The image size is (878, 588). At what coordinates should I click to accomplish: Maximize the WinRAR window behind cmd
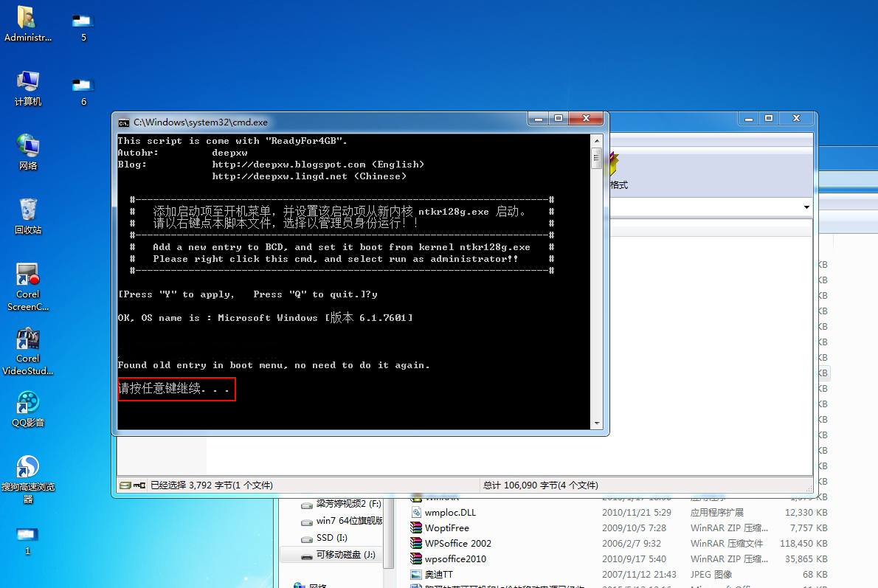click(769, 118)
